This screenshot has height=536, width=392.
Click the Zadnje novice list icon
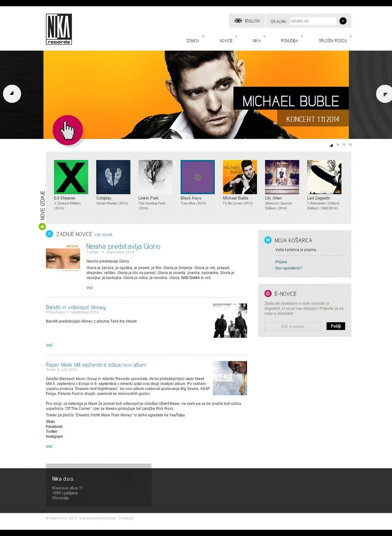pos(49,234)
